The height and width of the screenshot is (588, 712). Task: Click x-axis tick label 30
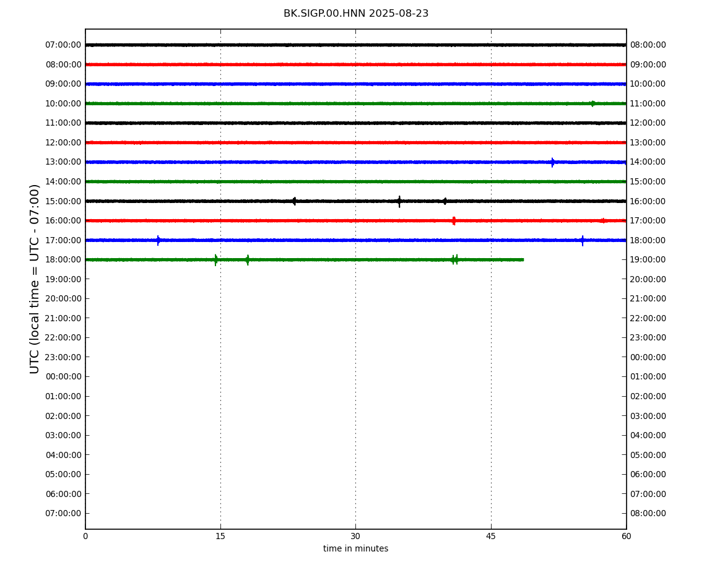355,536
